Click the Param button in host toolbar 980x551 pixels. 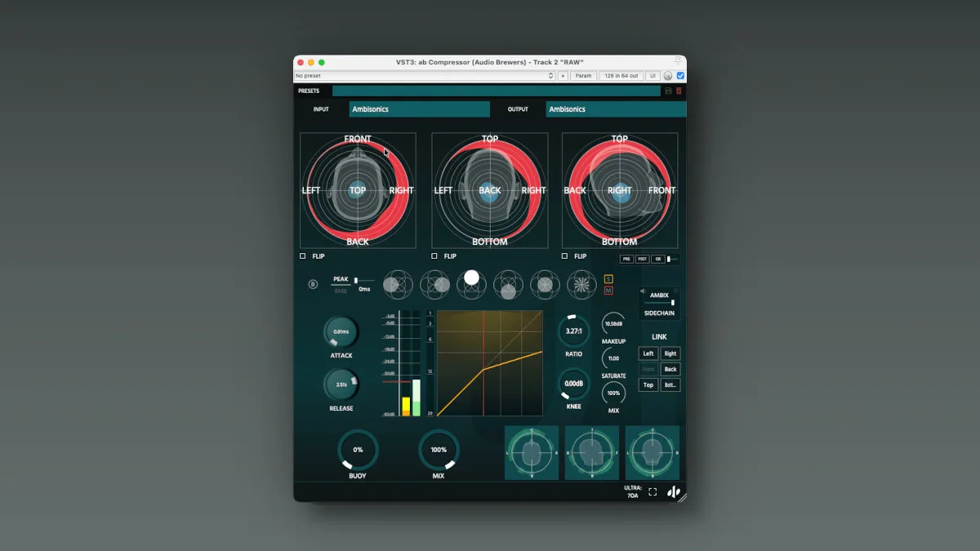(583, 76)
